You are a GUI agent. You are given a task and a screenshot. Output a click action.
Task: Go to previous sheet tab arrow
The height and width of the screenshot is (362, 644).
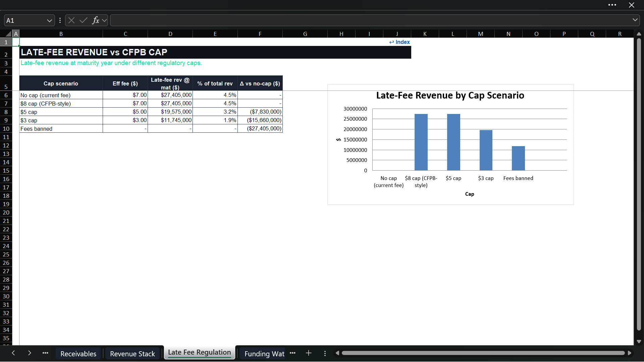(13, 353)
